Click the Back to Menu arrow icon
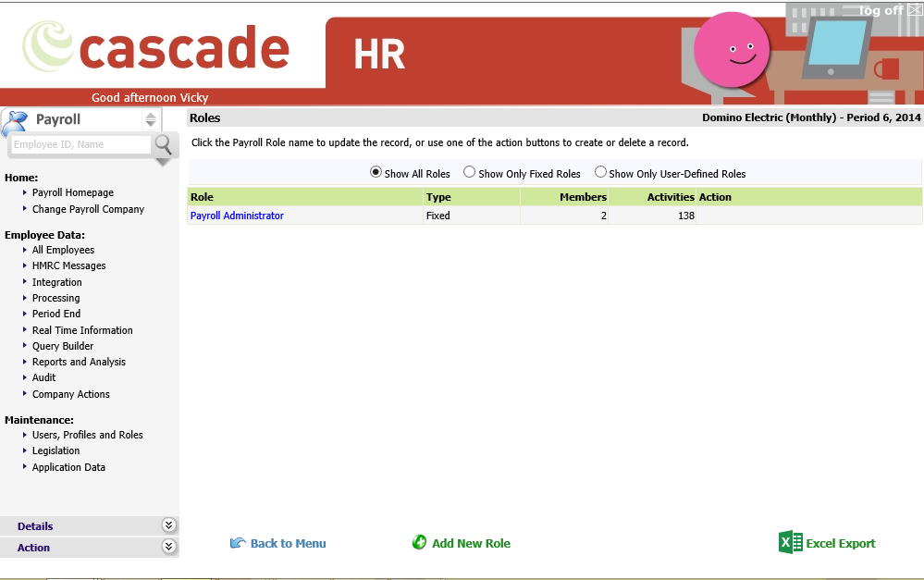This screenshot has width=924, height=580. 238,543
